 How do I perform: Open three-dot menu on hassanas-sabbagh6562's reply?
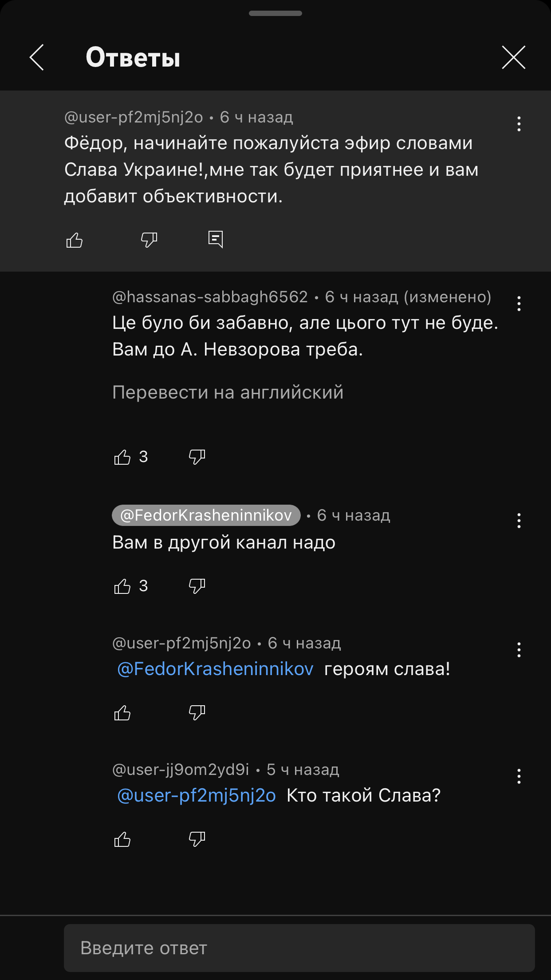click(x=519, y=304)
